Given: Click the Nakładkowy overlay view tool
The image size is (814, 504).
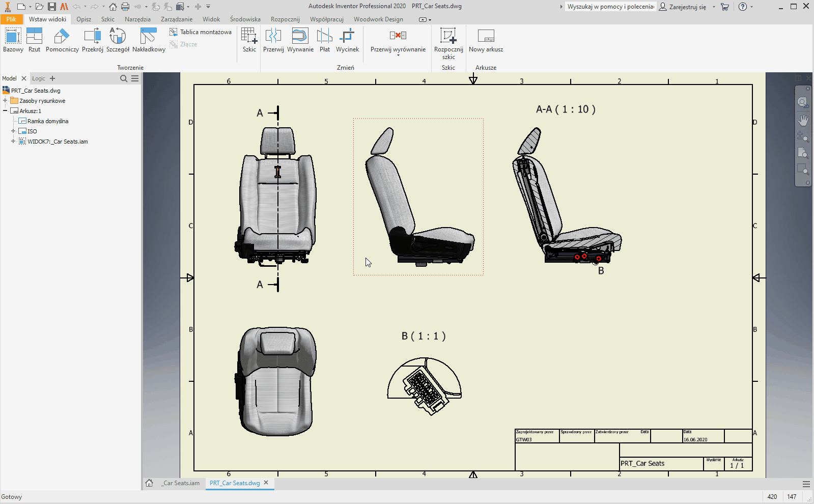Looking at the screenshot, I should [x=149, y=40].
